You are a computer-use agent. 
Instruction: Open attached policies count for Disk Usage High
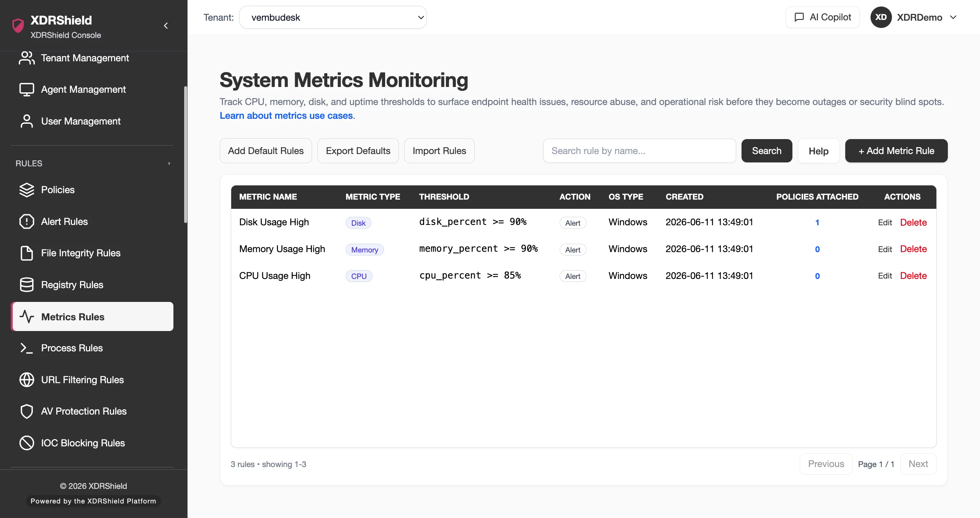pyautogui.click(x=817, y=222)
